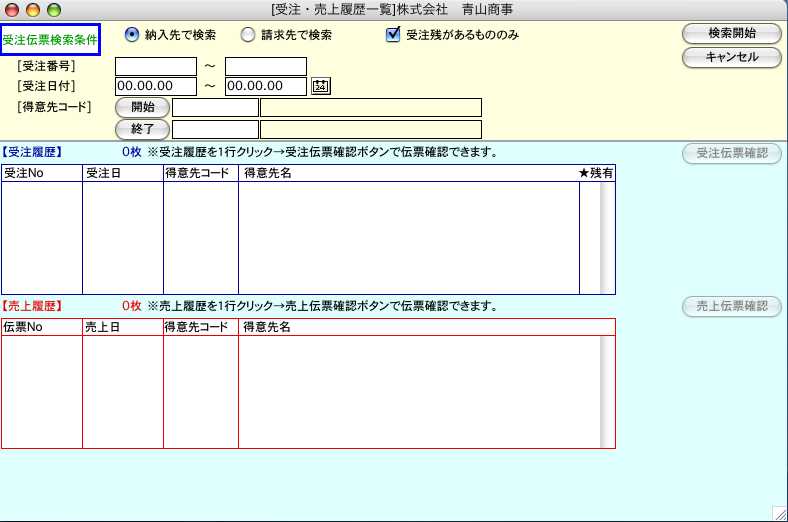Click the end 受注日付 date field
The width and height of the screenshot is (788, 522).
point(265,86)
